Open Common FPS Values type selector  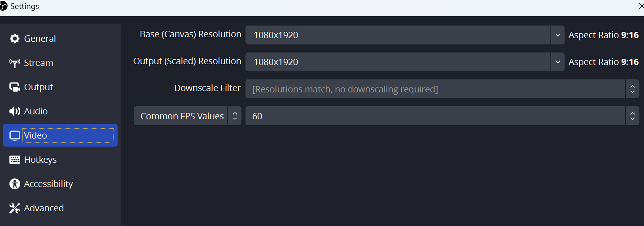coord(188,116)
